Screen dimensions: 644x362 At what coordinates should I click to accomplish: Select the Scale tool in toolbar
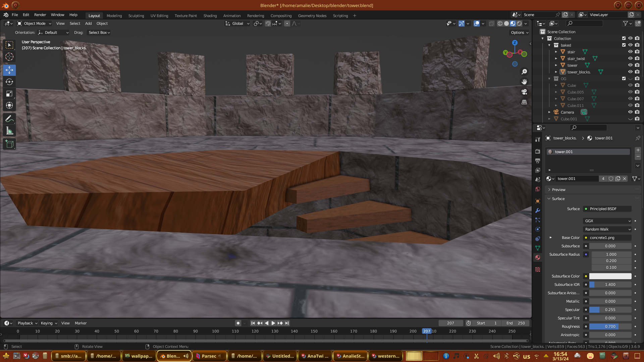[x=9, y=94]
